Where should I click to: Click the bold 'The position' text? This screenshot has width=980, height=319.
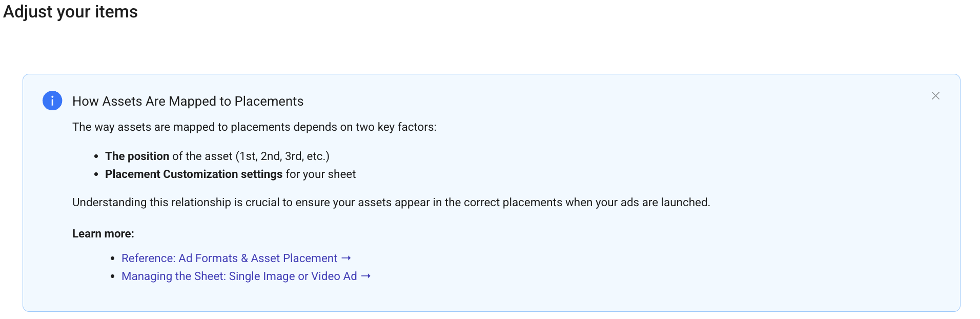[x=137, y=156]
